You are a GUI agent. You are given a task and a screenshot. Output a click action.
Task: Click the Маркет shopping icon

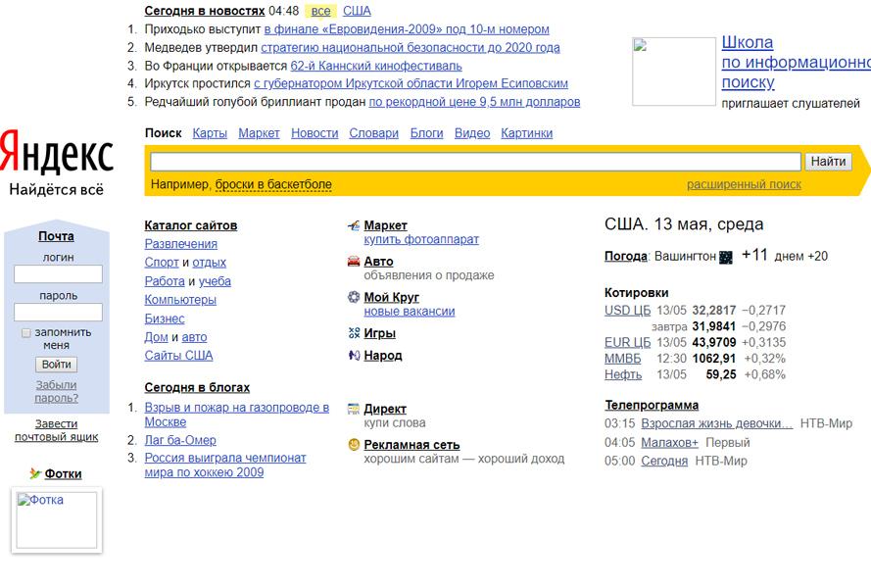(x=354, y=226)
